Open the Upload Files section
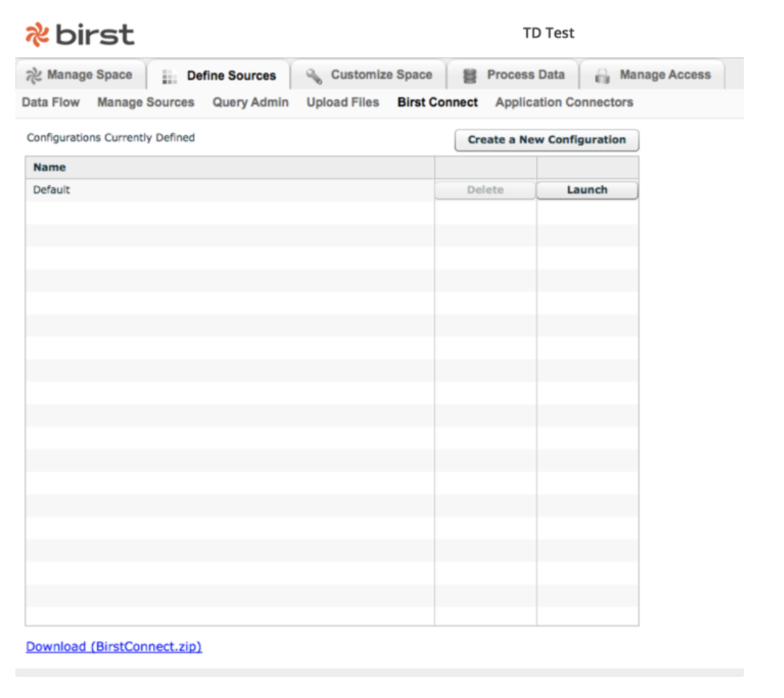 (342, 102)
